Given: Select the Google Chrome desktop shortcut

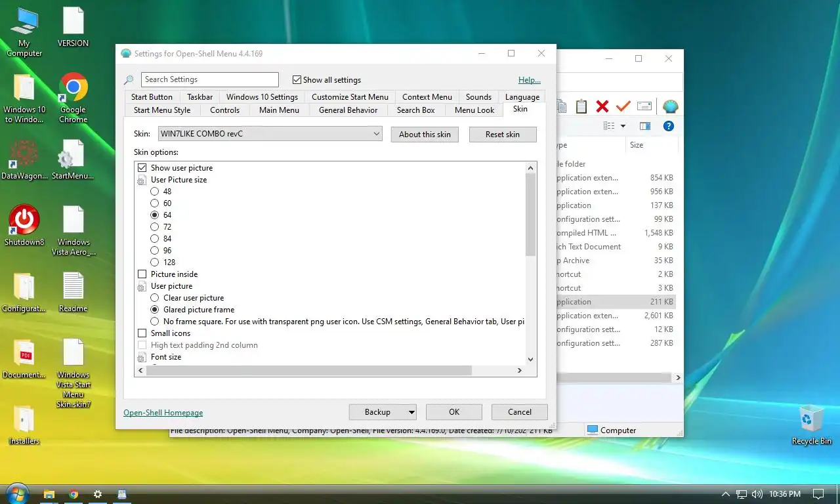Looking at the screenshot, I should (x=73, y=98).
